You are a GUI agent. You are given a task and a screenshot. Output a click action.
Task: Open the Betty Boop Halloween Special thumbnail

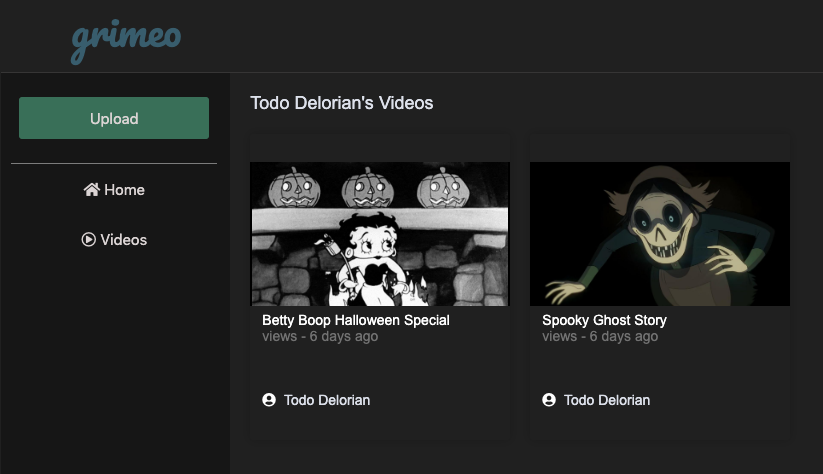point(380,234)
